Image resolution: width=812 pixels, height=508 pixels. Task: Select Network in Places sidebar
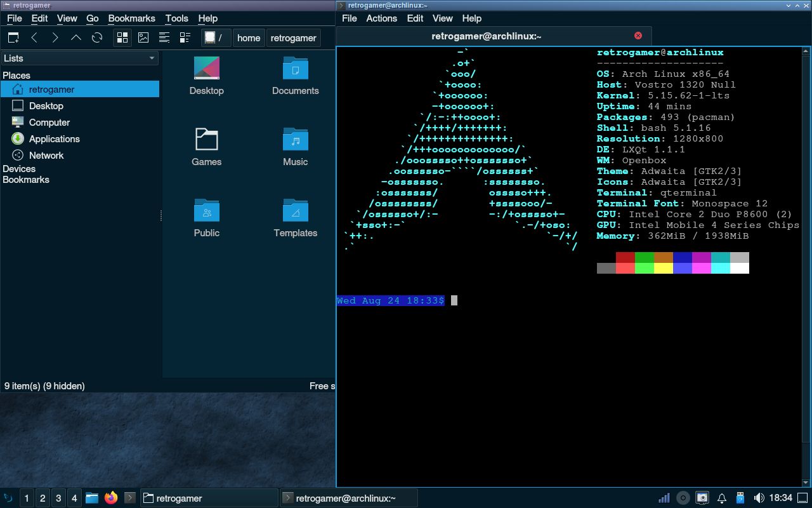click(80, 156)
